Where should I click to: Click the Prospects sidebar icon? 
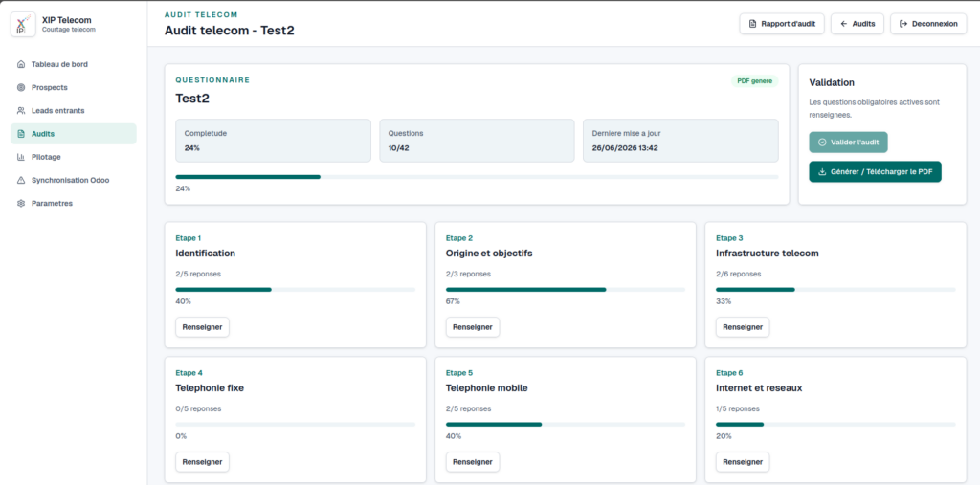click(21, 87)
